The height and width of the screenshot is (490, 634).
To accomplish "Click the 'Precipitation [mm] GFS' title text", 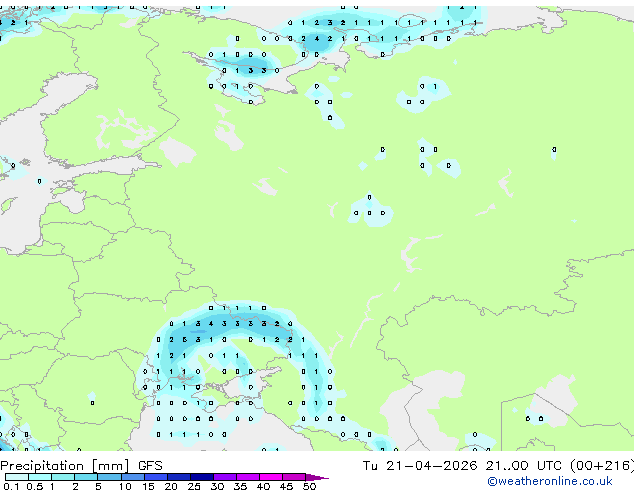I will pos(81,466).
